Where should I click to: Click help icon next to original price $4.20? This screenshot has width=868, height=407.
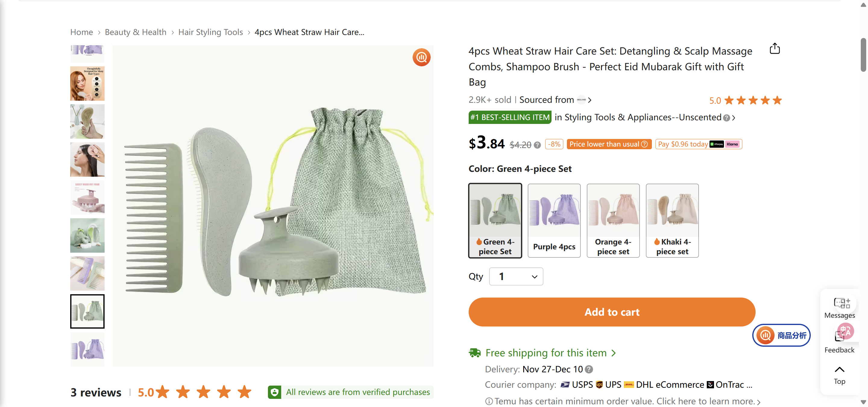coord(537,145)
